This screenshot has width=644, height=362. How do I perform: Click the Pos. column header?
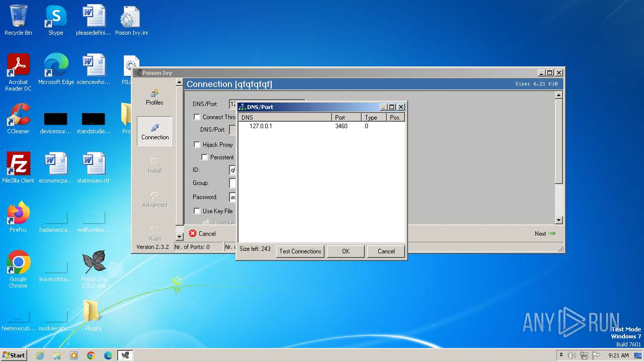(395, 118)
